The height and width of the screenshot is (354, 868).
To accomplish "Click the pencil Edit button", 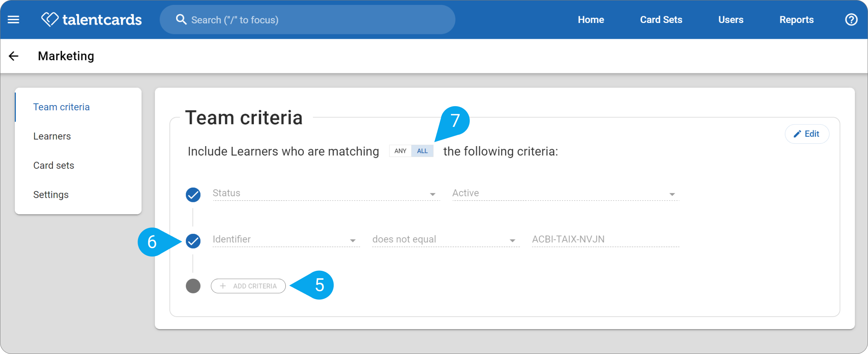I will (807, 134).
